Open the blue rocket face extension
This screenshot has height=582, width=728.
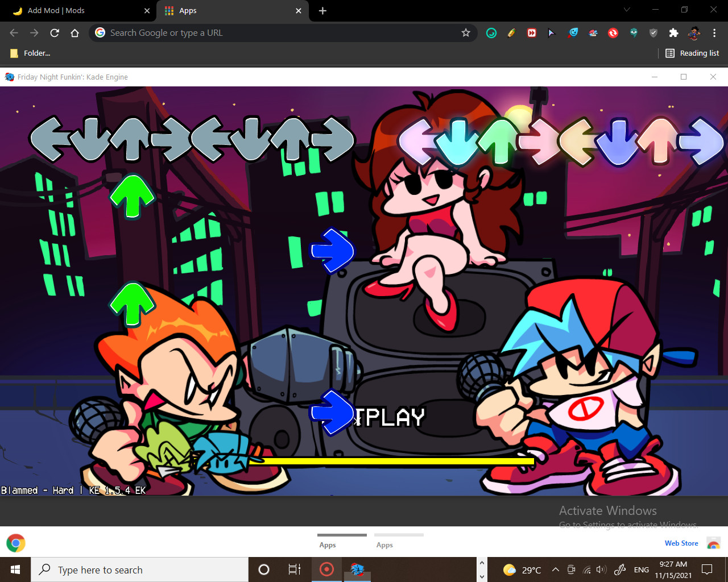click(x=573, y=33)
